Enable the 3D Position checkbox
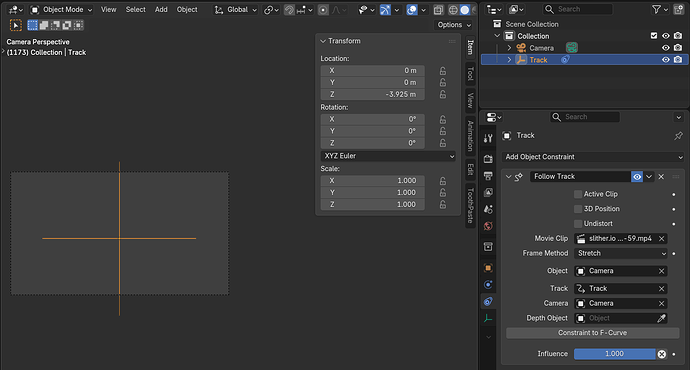 pos(578,209)
